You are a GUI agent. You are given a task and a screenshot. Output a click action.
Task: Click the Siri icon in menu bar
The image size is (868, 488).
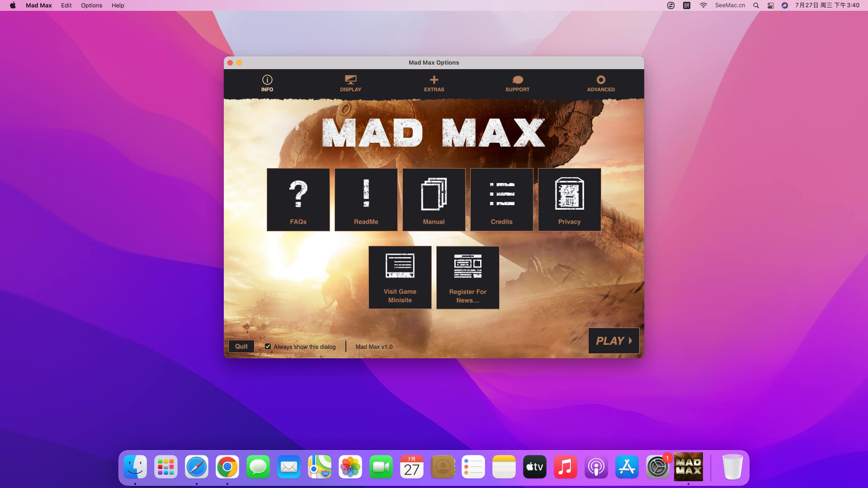click(785, 5)
